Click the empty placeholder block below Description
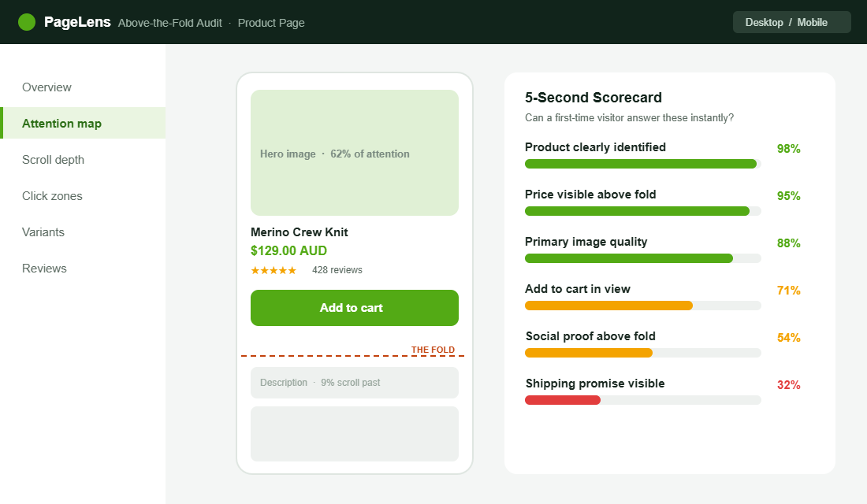Image resolution: width=867 pixels, height=504 pixels. click(355, 434)
